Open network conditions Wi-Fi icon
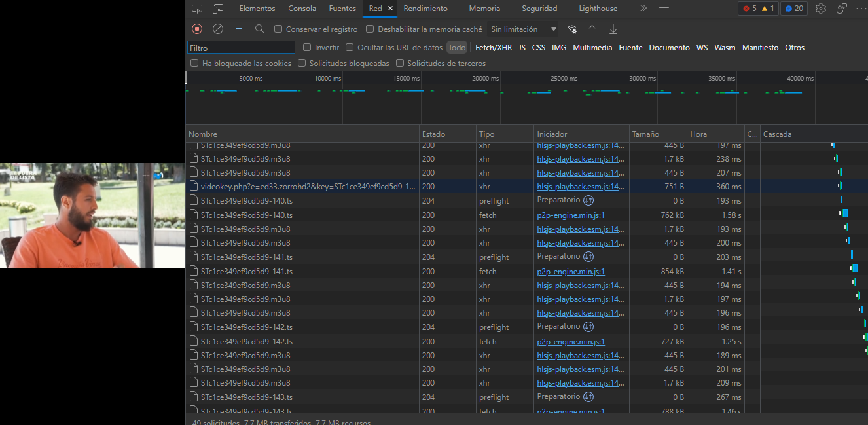 click(x=572, y=29)
